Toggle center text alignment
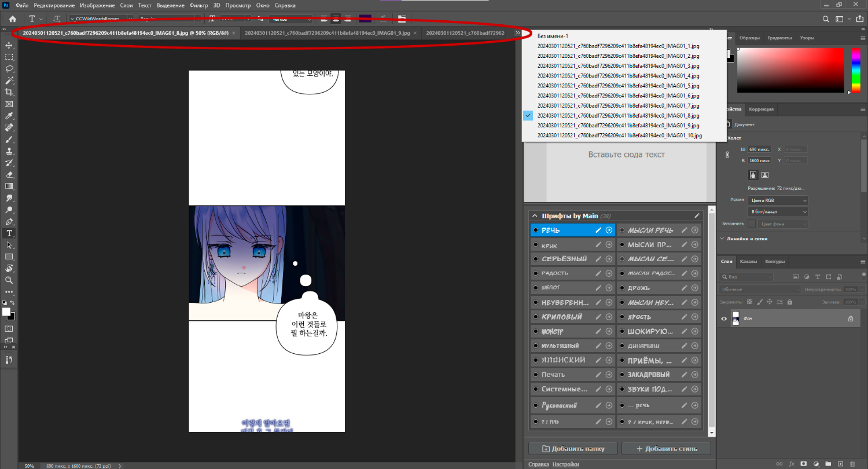Viewport: 868px width, 469px height. click(336, 19)
